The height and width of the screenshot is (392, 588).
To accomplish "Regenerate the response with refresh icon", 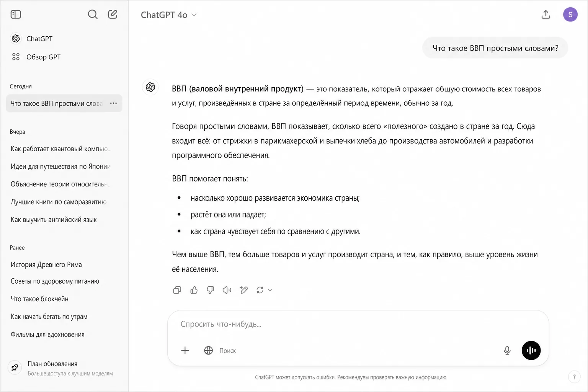I will [260, 290].
